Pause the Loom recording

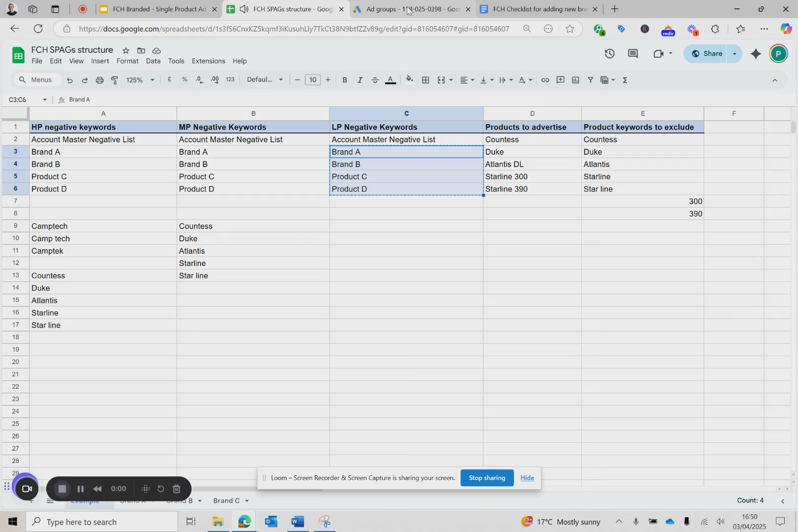click(80, 489)
